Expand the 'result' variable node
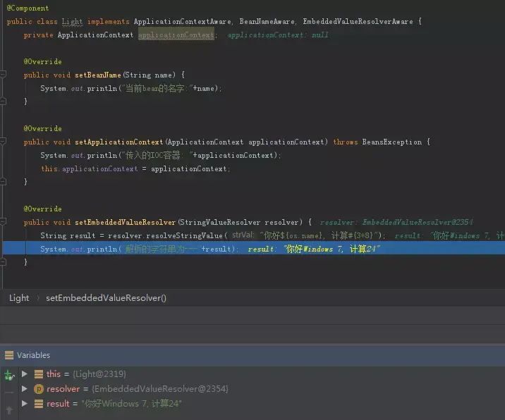The height and width of the screenshot is (420, 505). tap(24, 403)
